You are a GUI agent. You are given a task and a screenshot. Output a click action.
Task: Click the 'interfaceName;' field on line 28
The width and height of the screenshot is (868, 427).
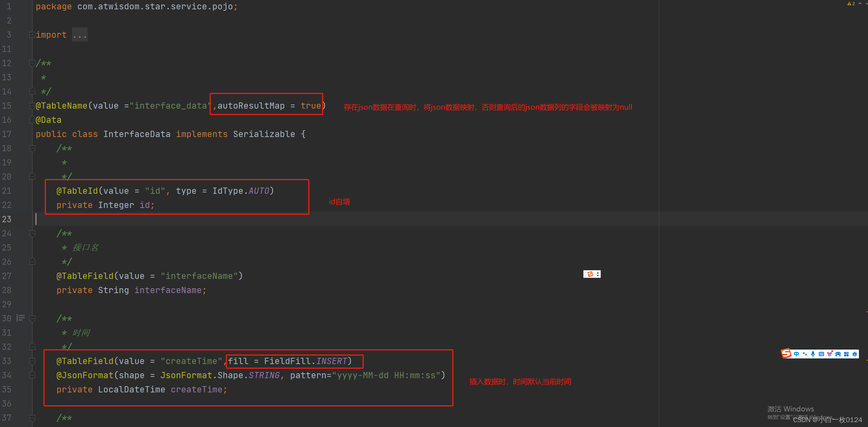(x=170, y=290)
